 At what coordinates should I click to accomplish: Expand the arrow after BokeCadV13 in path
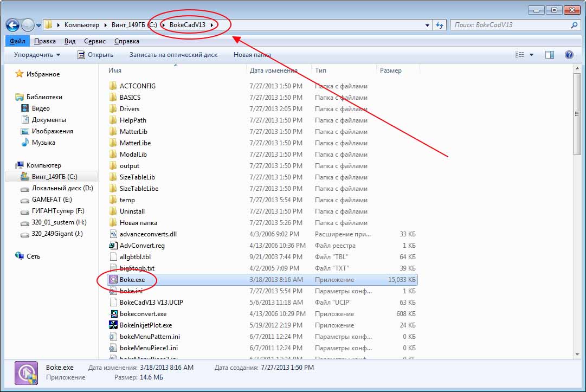coord(212,25)
